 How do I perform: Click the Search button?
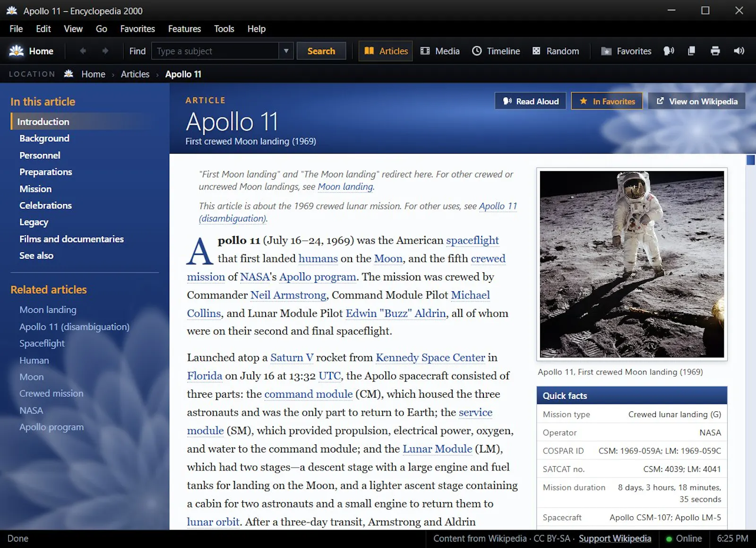(321, 51)
